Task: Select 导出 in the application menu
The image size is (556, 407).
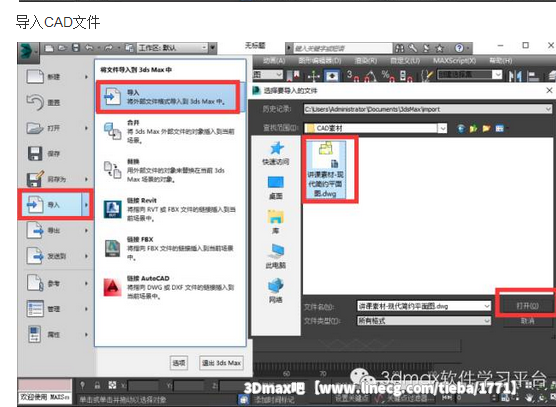Action: tap(56, 230)
